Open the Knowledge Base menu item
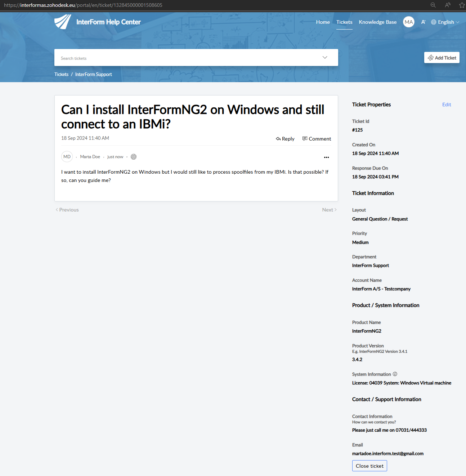Image resolution: width=466 pixels, height=476 pixels. 378,22
